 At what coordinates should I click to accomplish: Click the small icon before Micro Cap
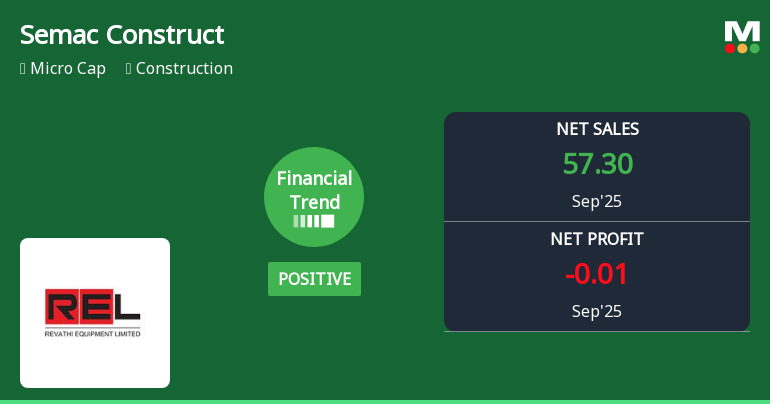click(23, 69)
